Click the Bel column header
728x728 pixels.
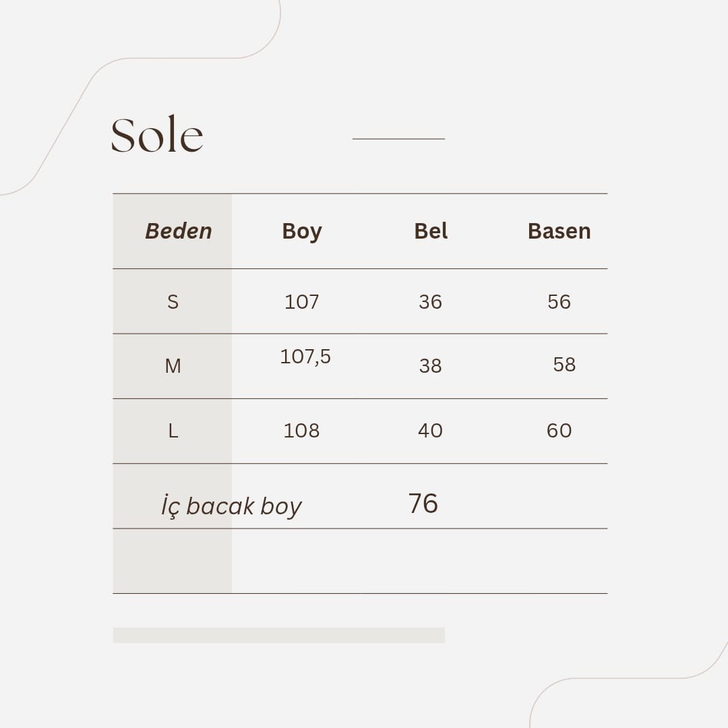[431, 231]
